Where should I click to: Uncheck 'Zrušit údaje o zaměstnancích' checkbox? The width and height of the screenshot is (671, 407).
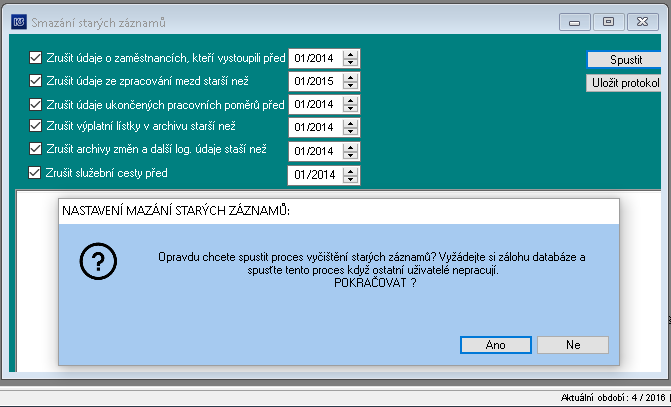[36, 58]
